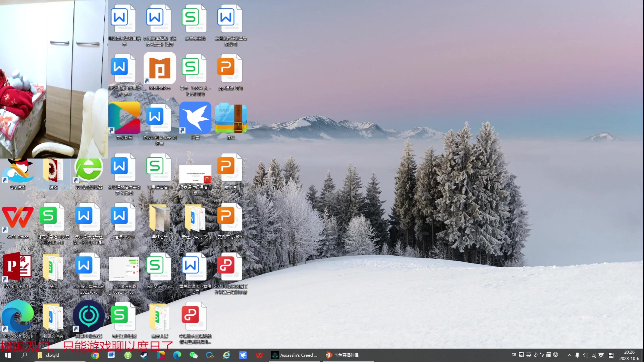Open the 协议给付审批表-刘怀生 document
Screen dimensions: 644x362
(x=160, y=124)
